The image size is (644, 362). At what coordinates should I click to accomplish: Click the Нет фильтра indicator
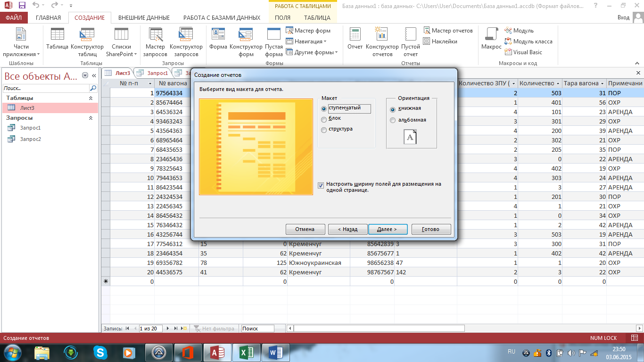click(214, 329)
